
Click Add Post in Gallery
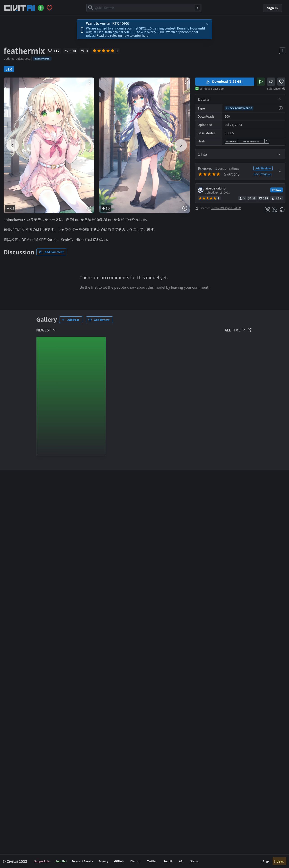[71, 320]
